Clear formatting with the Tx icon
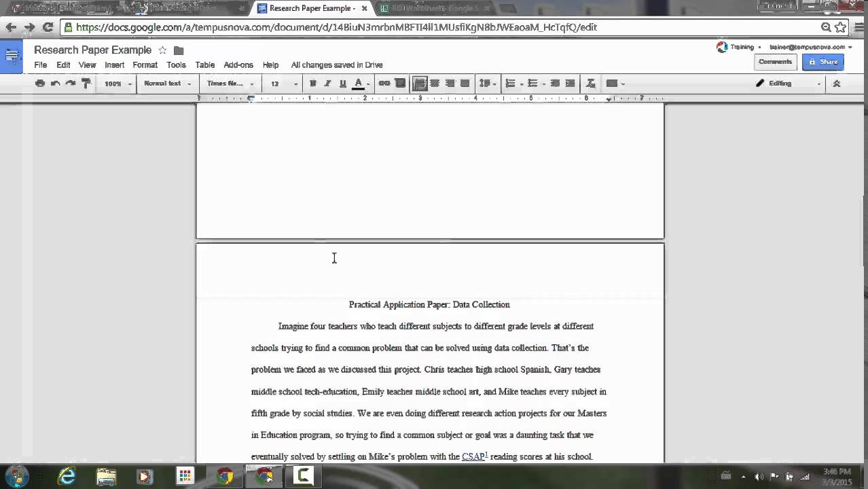The height and width of the screenshot is (489, 868). pyautogui.click(x=590, y=84)
